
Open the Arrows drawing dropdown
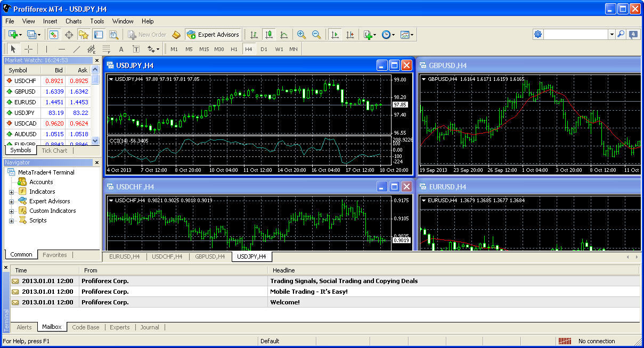[153, 49]
